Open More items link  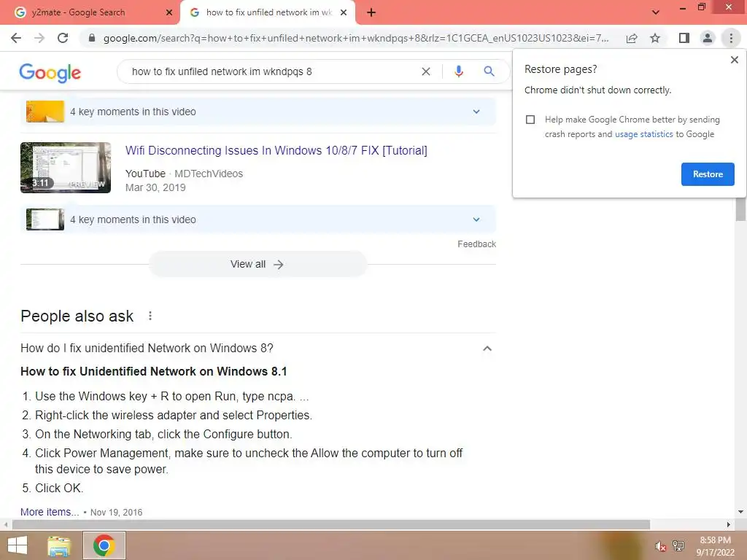pos(50,512)
